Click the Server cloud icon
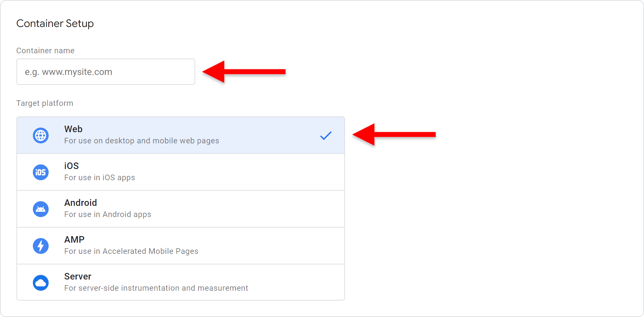The width and height of the screenshot is (644, 317). [x=40, y=282]
